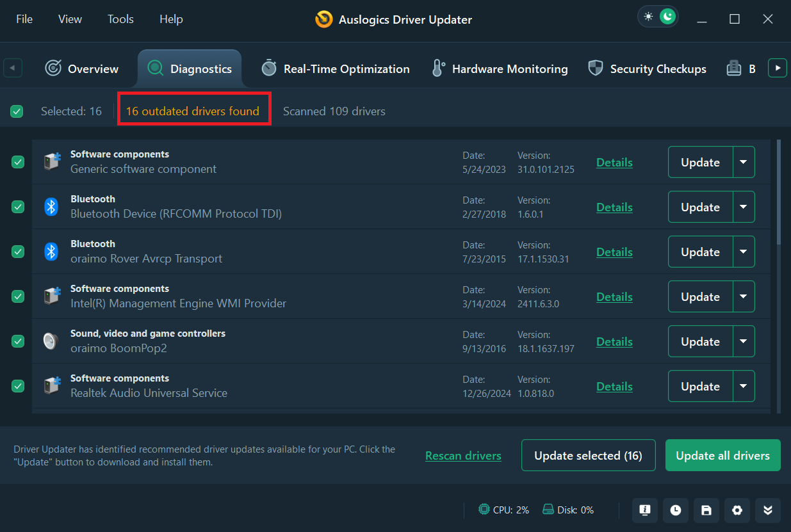Click the info panel icon in bottom bar
This screenshot has height=532, width=791.
point(645,510)
